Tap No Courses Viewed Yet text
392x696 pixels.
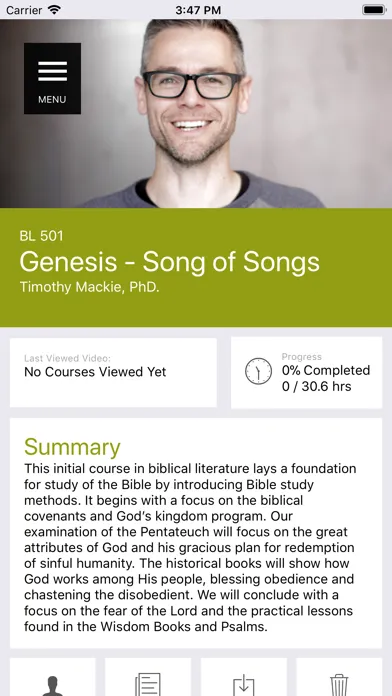coord(95,372)
